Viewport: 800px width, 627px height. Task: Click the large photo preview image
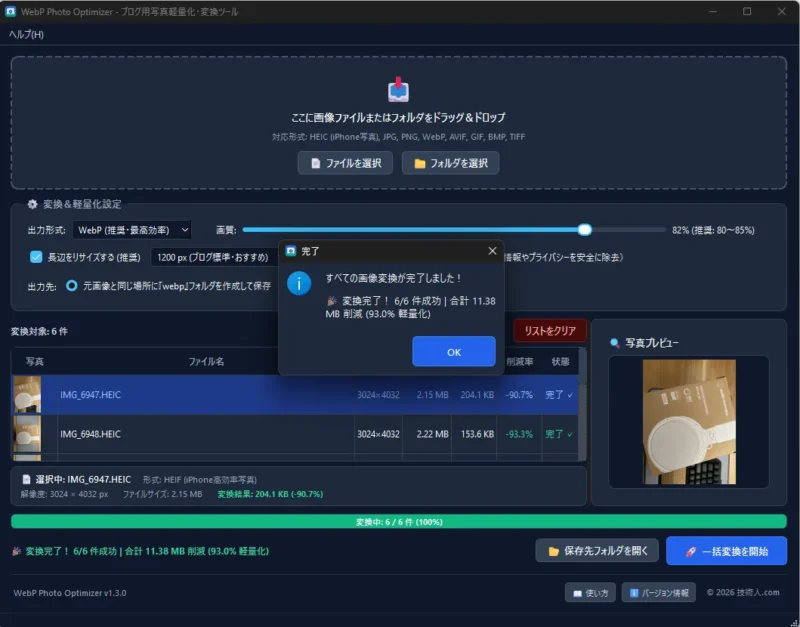[689, 422]
